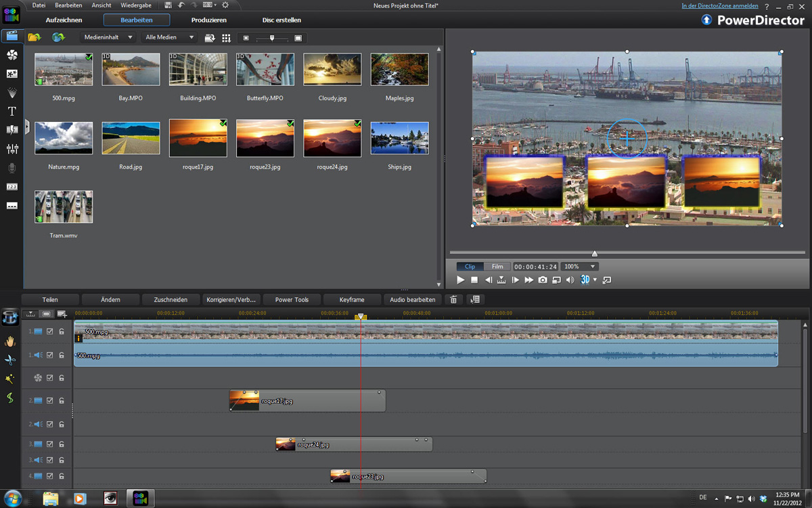Open the 100% preview zoom dropdown
Image resolution: width=812 pixels, height=508 pixels.
(x=580, y=267)
